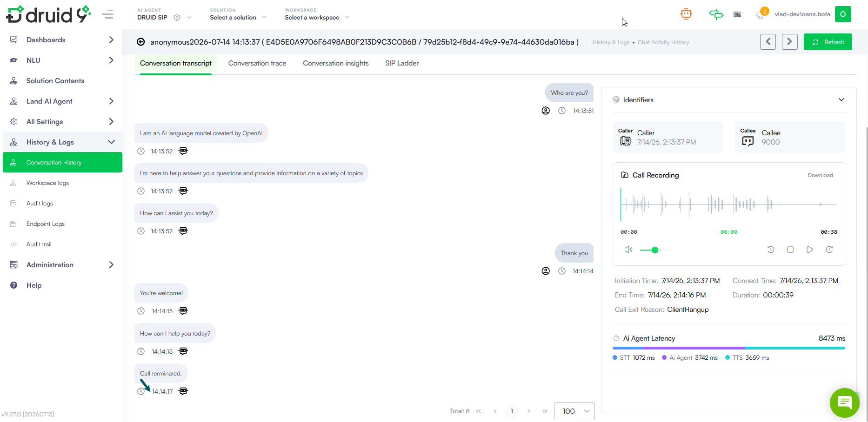Click the Druid logo
This screenshot has height=422, width=868.
[48, 14]
